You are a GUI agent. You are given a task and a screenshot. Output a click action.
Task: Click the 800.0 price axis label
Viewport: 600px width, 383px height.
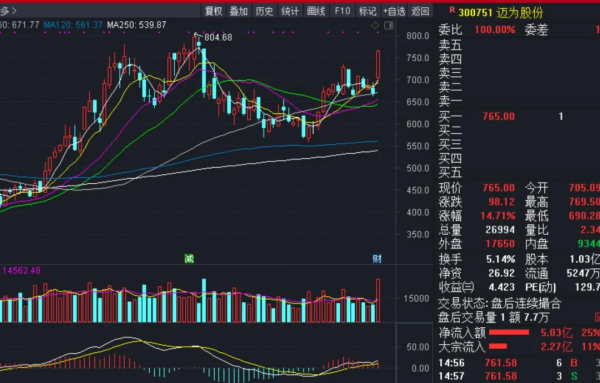click(x=418, y=36)
